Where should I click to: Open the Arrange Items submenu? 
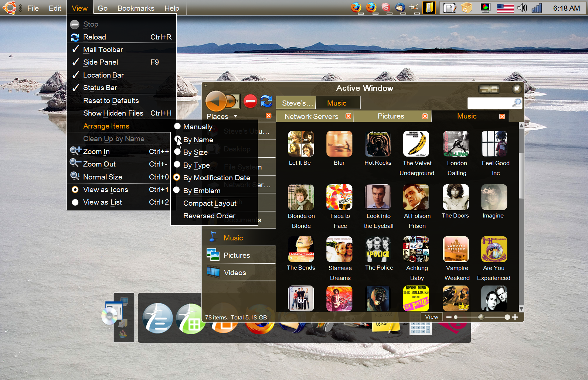point(119,126)
